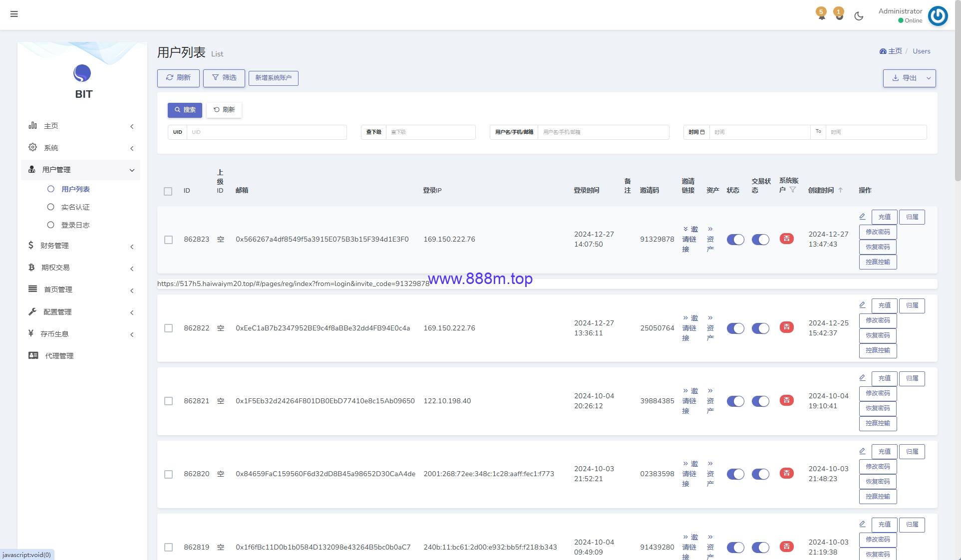Click the gear icon beside 系统
Screen dimensions: 961x560
click(x=32, y=147)
